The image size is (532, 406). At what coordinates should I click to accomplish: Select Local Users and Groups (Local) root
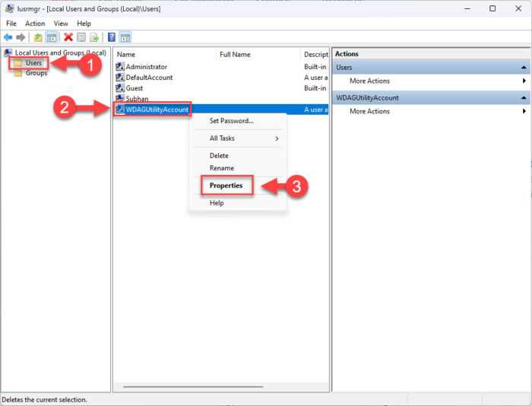coord(60,52)
